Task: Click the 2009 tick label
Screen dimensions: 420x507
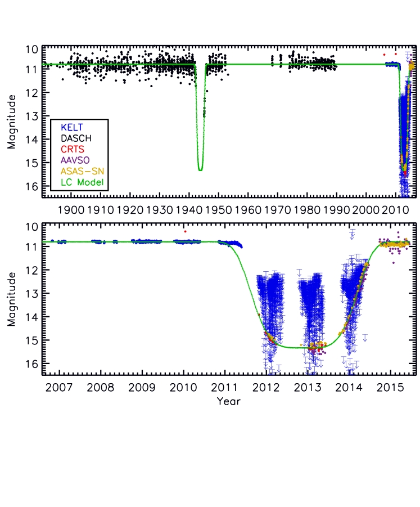Action: coord(142,387)
